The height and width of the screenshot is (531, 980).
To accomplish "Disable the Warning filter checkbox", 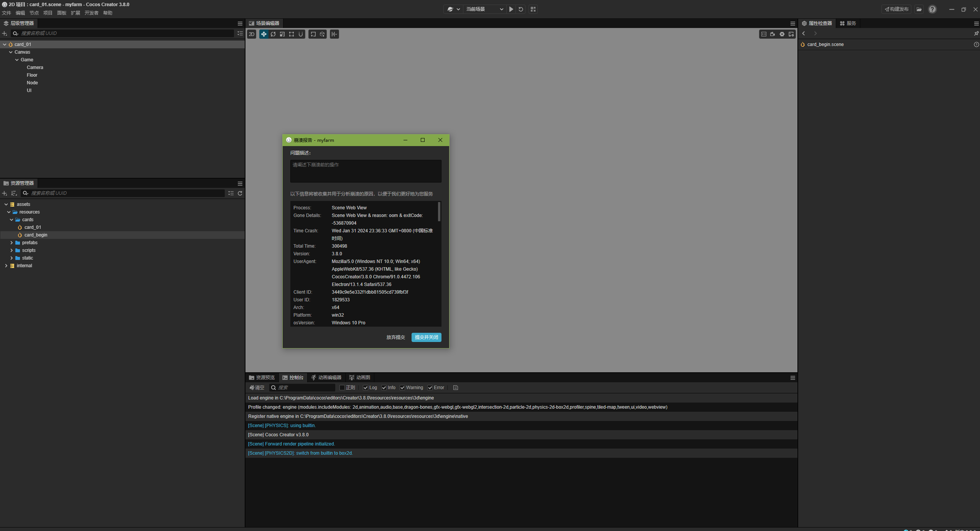I will pos(402,388).
